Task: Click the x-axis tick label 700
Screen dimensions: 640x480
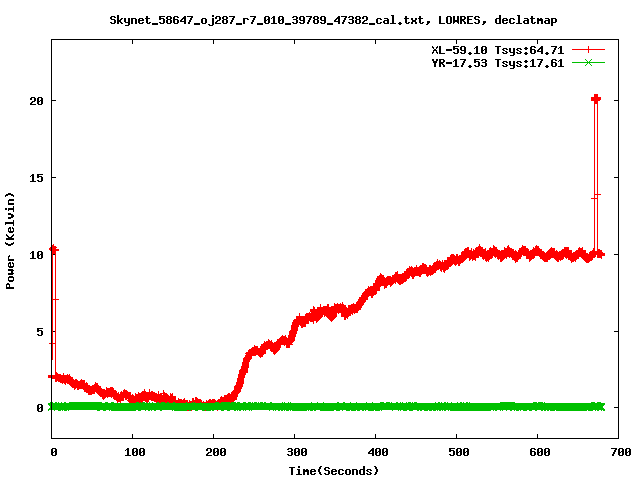Action: (621, 452)
